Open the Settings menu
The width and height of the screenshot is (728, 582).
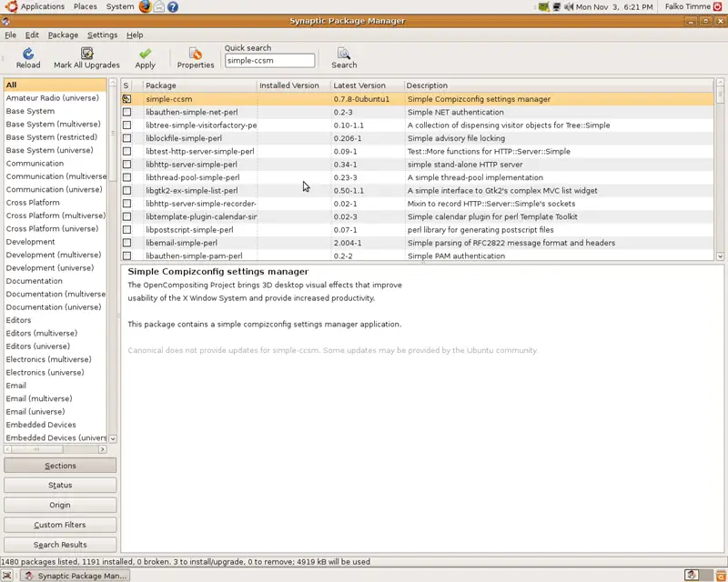pyautogui.click(x=102, y=35)
